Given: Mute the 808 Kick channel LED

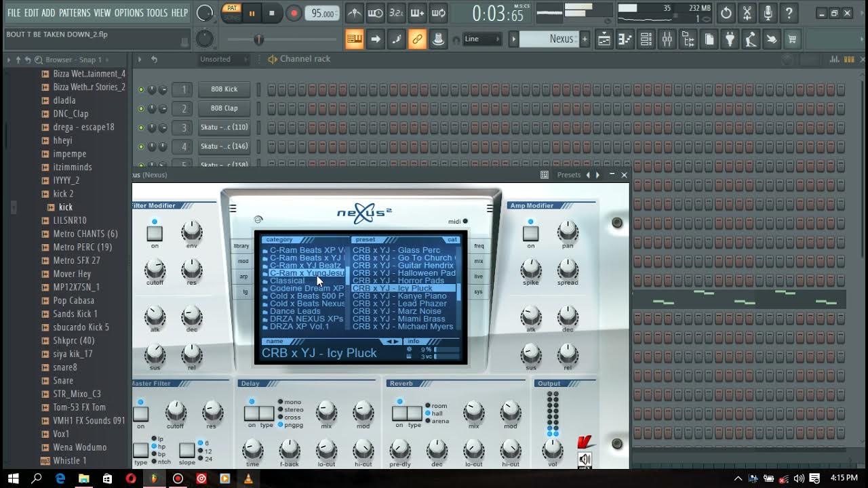Looking at the screenshot, I should click(141, 89).
